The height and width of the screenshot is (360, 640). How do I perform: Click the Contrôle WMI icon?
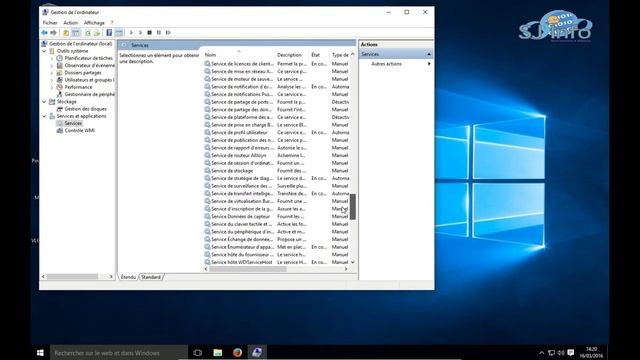(60, 131)
